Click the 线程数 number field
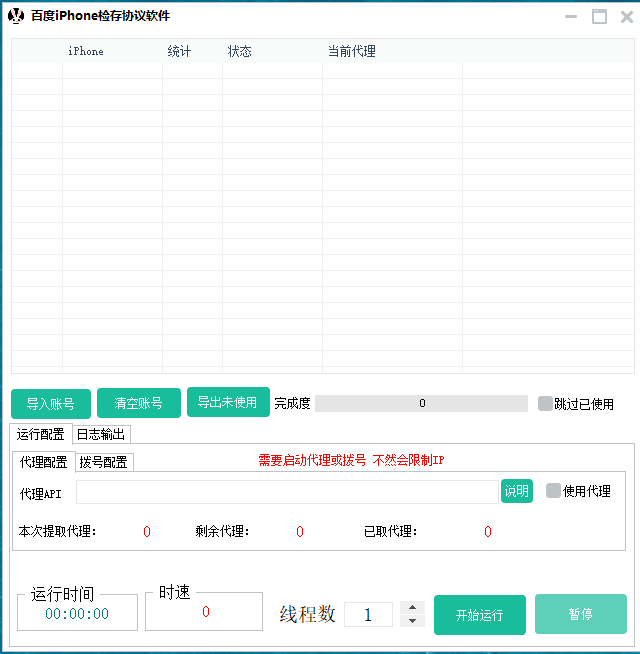This screenshot has width=640, height=654. click(368, 615)
